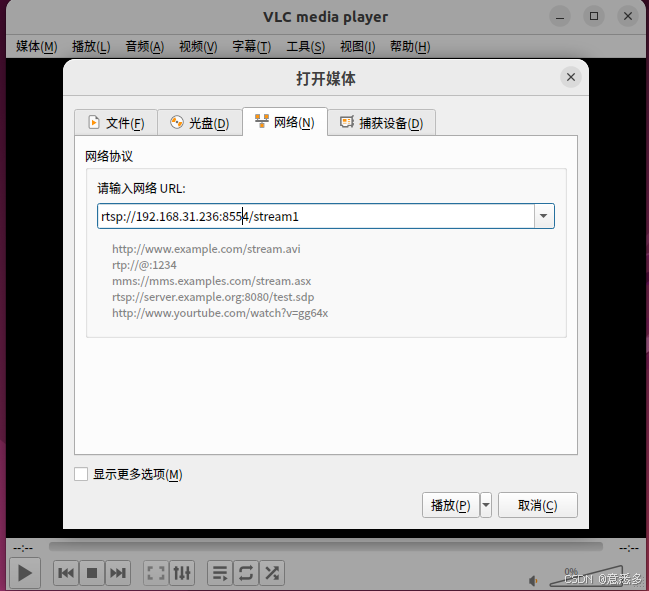Open the Audio (音频) menu
Image resolution: width=649 pixels, height=591 pixels.
[x=145, y=46]
